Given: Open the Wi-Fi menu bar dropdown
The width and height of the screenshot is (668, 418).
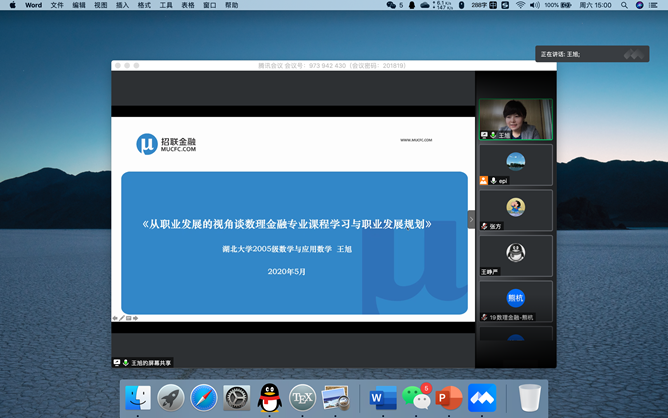Looking at the screenshot, I should coord(520,5).
